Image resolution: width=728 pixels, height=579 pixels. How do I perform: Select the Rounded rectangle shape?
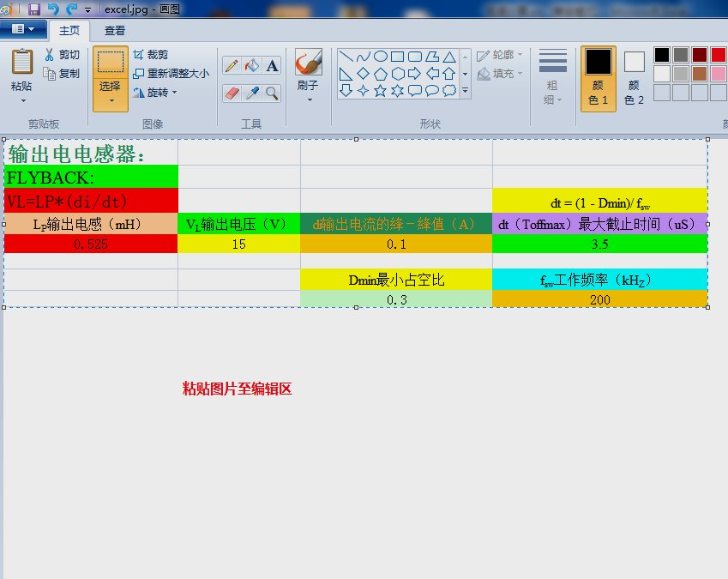click(415, 57)
